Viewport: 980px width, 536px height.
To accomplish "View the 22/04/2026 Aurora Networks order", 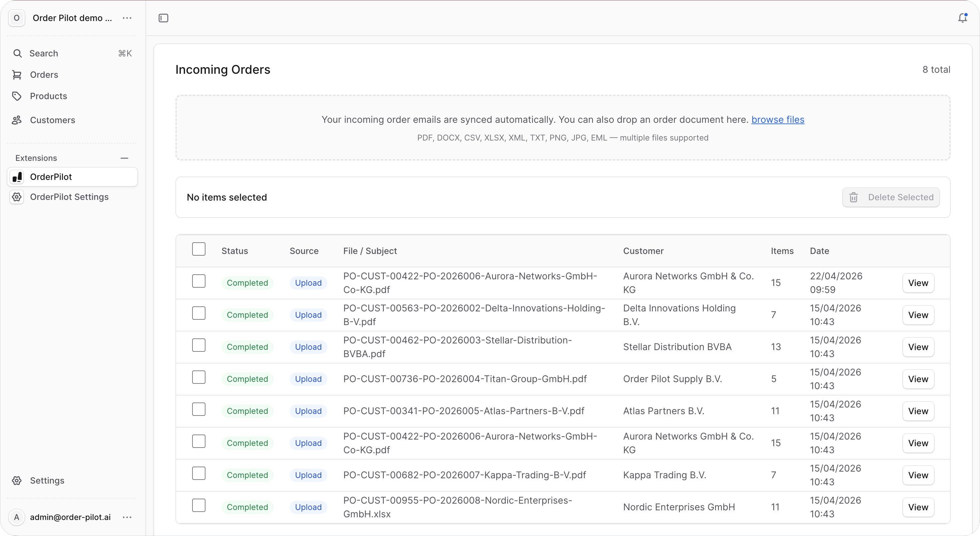I will click(918, 283).
